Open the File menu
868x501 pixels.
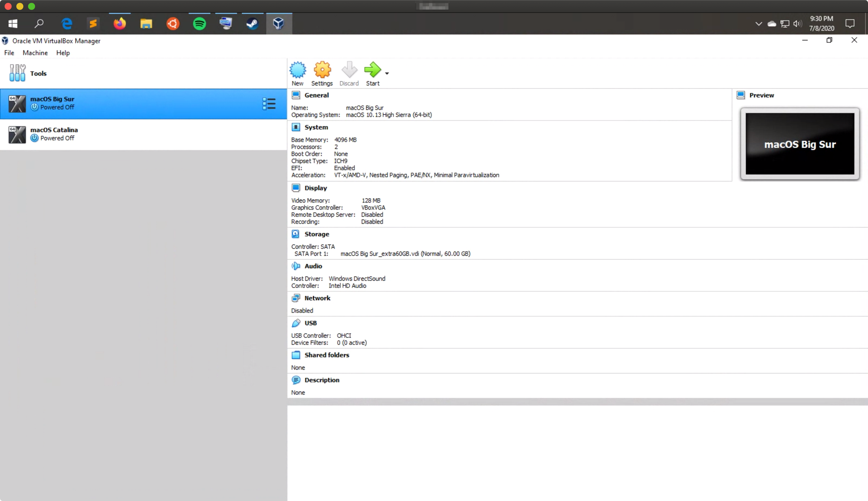9,52
